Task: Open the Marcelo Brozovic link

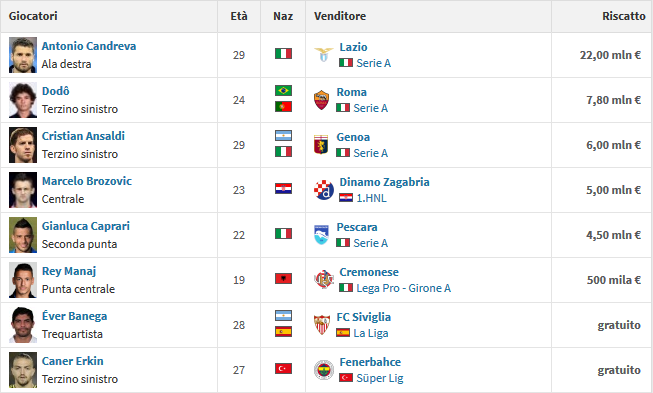Action: 87,181
